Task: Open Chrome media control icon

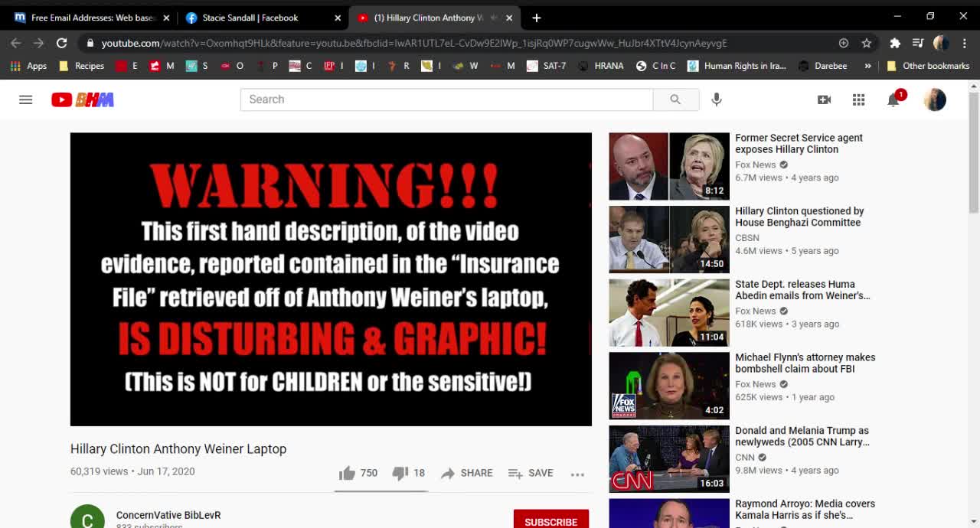Action: pyautogui.click(x=917, y=43)
